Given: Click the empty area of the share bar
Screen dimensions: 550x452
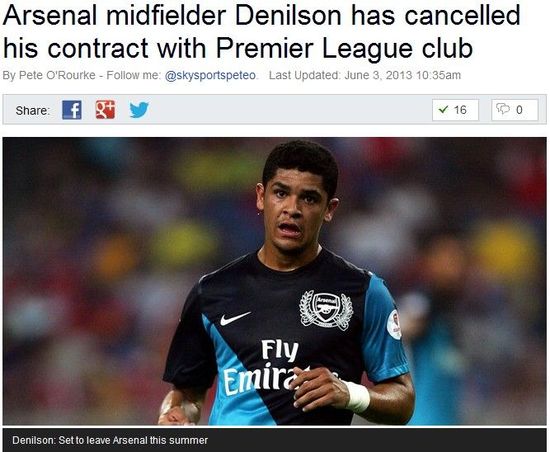Looking at the screenshot, I should point(288,110).
